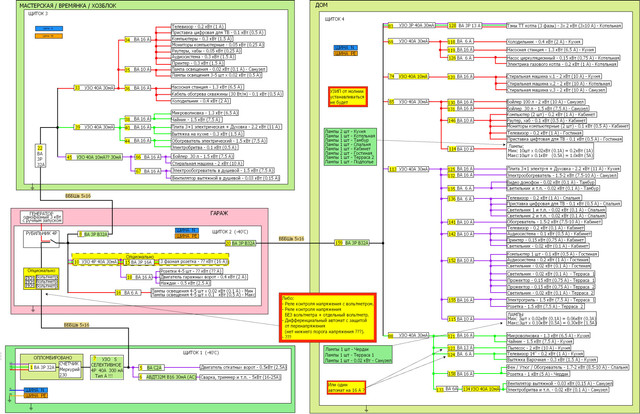Click the 3 фазная розетка box in garage
The image size is (640, 414).
193,262
